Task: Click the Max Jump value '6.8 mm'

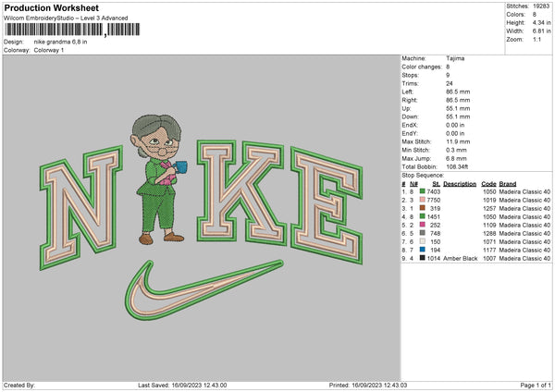Action: [x=456, y=158]
